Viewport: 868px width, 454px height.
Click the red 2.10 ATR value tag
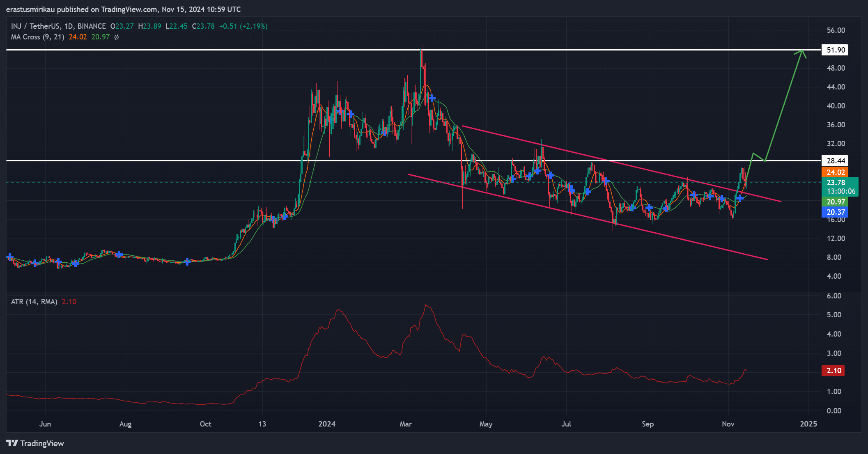coord(834,371)
